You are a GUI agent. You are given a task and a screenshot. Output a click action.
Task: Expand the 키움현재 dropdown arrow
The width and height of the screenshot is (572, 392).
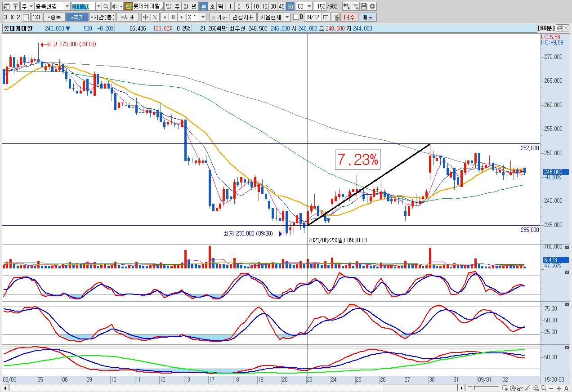click(287, 17)
